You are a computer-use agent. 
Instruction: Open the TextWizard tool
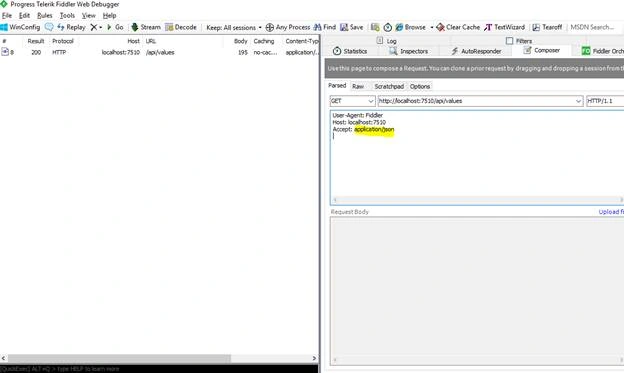pyautogui.click(x=504, y=27)
